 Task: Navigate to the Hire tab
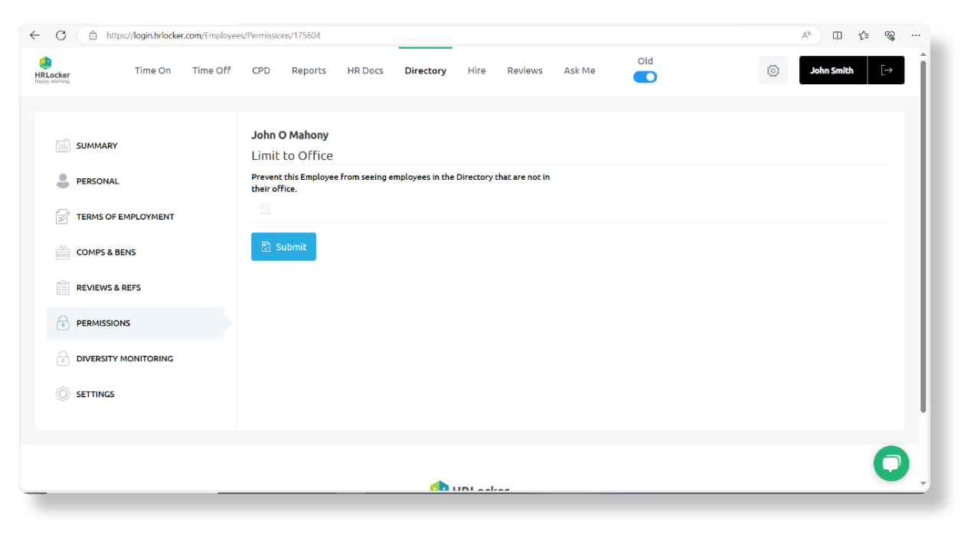tap(476, 70)
